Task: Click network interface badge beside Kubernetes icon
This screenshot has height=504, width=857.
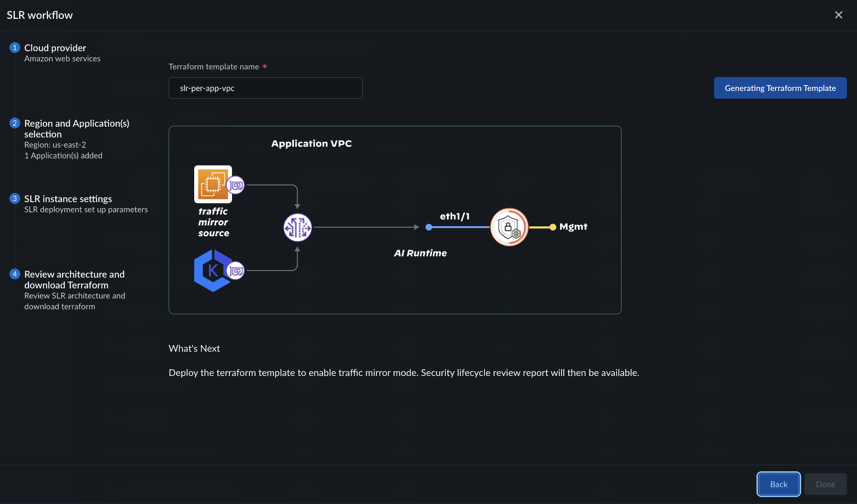Action: coord(235,271)
